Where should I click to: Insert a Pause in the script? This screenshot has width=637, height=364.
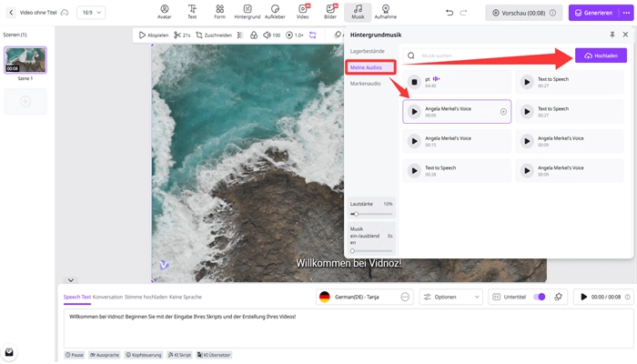click(75, 355)
